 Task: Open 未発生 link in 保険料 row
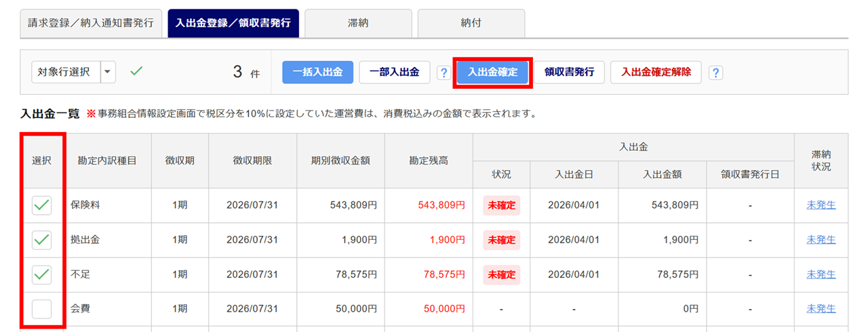(821, 205)
